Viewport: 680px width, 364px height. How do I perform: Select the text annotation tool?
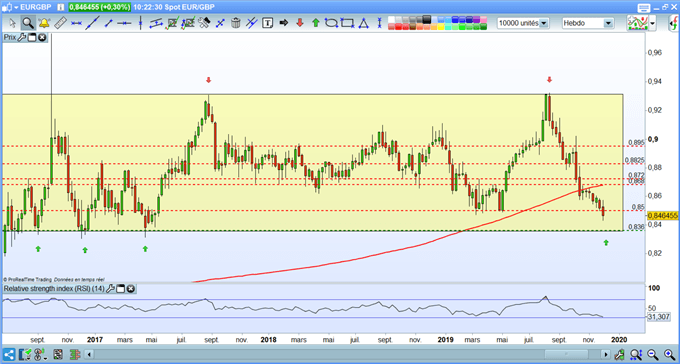pos(268,23)
